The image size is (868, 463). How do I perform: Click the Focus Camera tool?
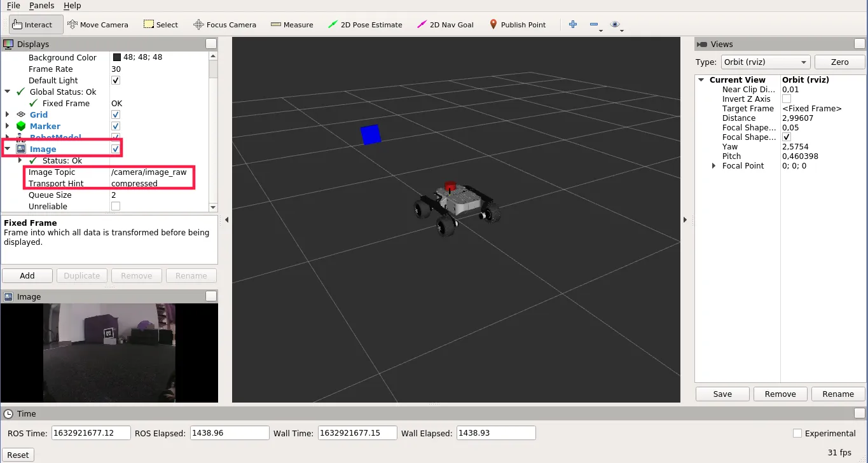coord(224,24)
